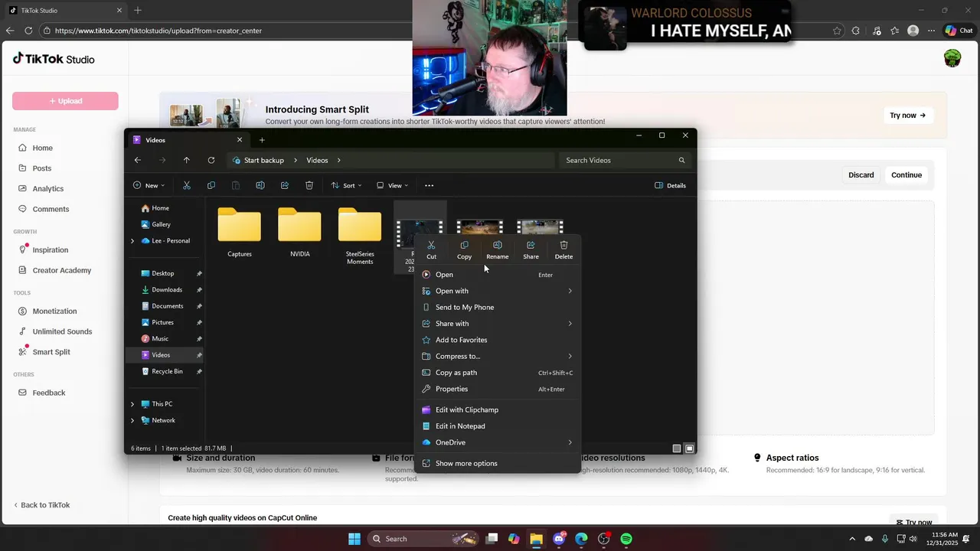Open Desktop in quick access

[162, 273]
